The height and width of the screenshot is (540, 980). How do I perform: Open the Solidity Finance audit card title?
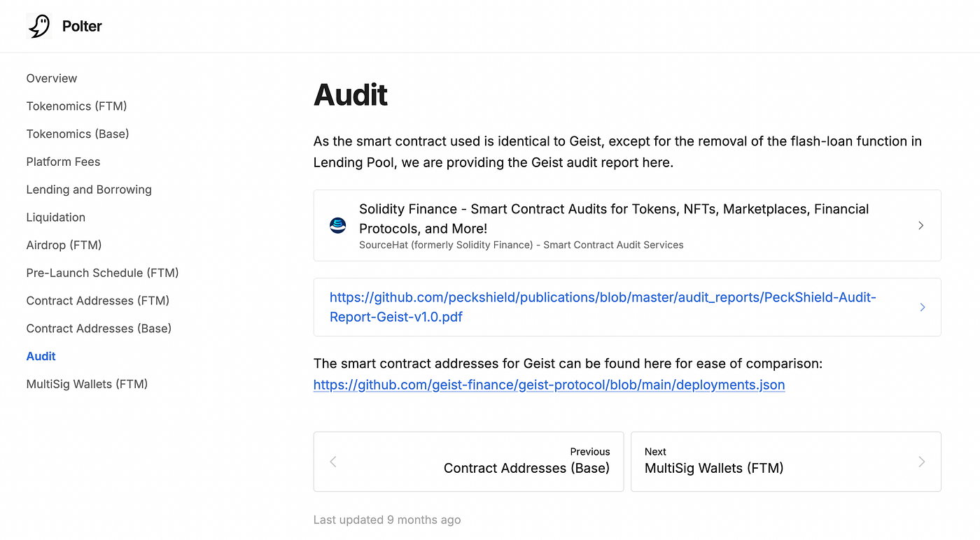(x=614, y=218)
